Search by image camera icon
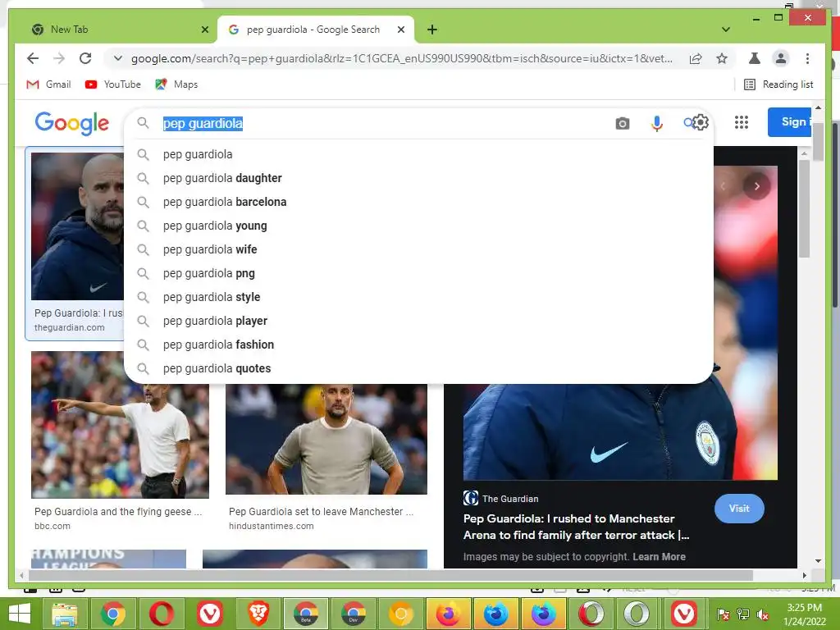 (x=622, y=124)
